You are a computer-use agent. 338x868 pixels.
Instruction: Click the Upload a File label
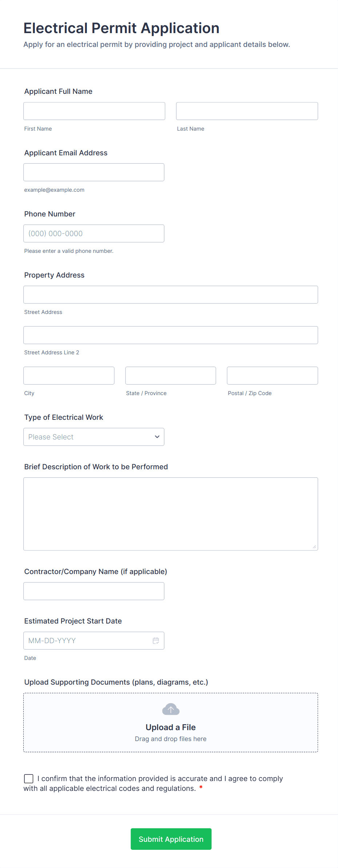170,727
